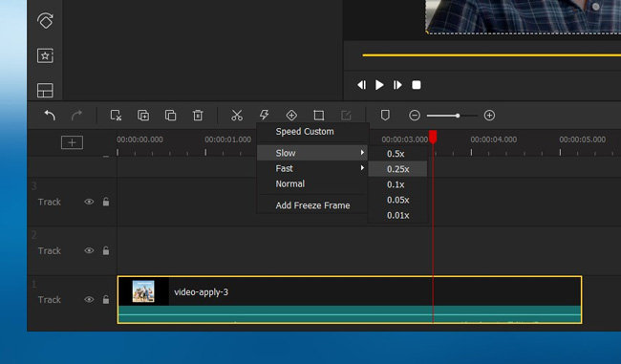
Task: Hide Track 3 with eye icon
Action: (x=89, y=202)
